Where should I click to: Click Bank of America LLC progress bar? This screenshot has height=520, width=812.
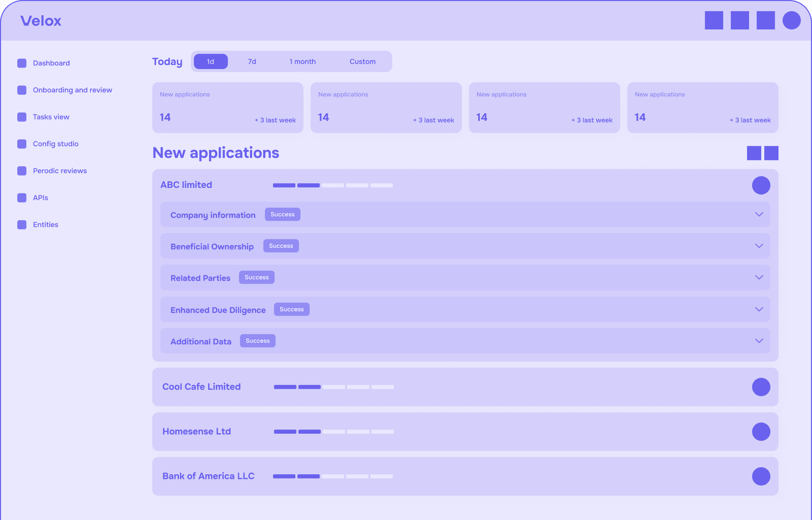pos(333,476)
